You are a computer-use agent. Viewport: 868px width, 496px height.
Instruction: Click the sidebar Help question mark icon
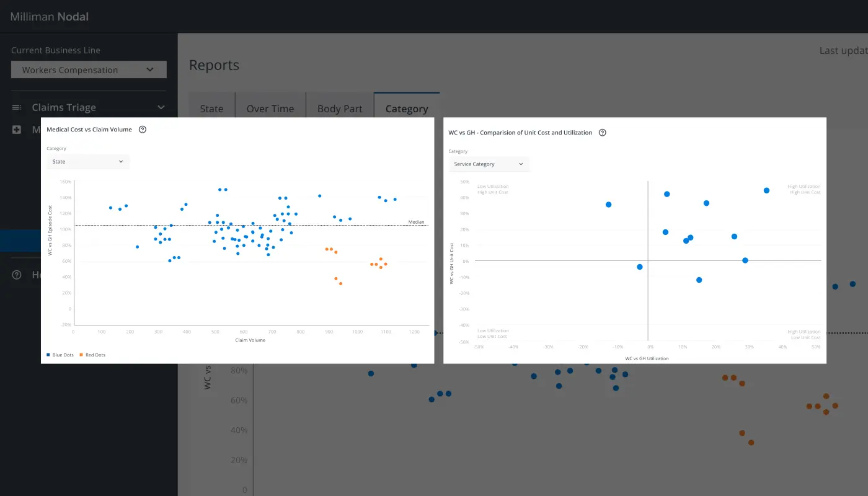(17, 275)
